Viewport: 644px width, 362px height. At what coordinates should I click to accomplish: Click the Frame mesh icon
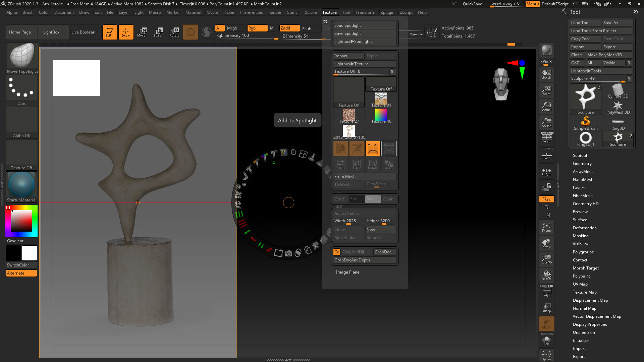[546, 227]
